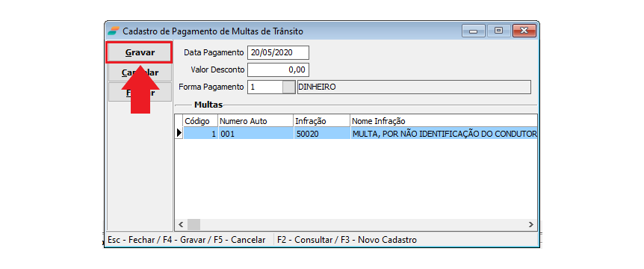The height and width of the screenshot is (269, 644).
Task: Minimize the Cadastro de Pagamento window
Action: pyautogui.click(x=474, y=31)
